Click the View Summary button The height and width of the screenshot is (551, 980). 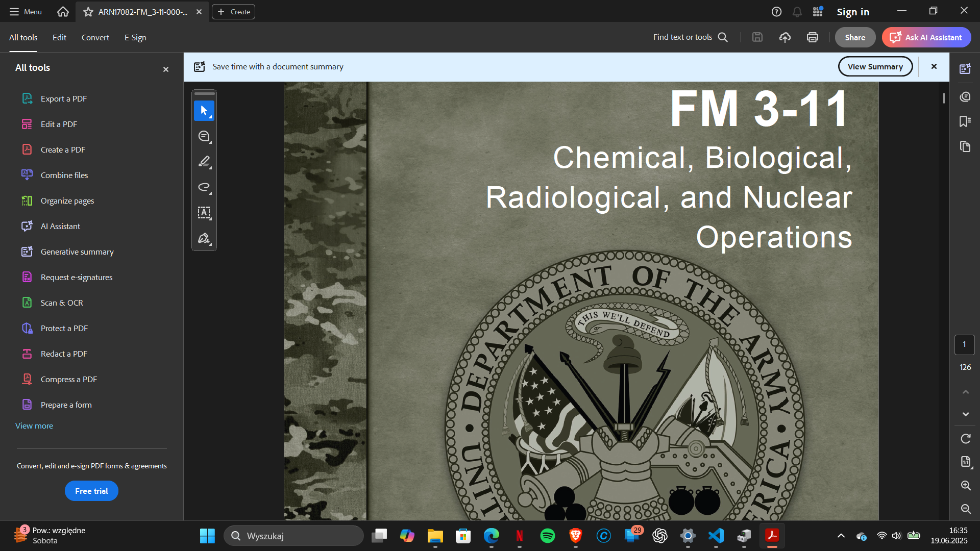coord(875,66)
